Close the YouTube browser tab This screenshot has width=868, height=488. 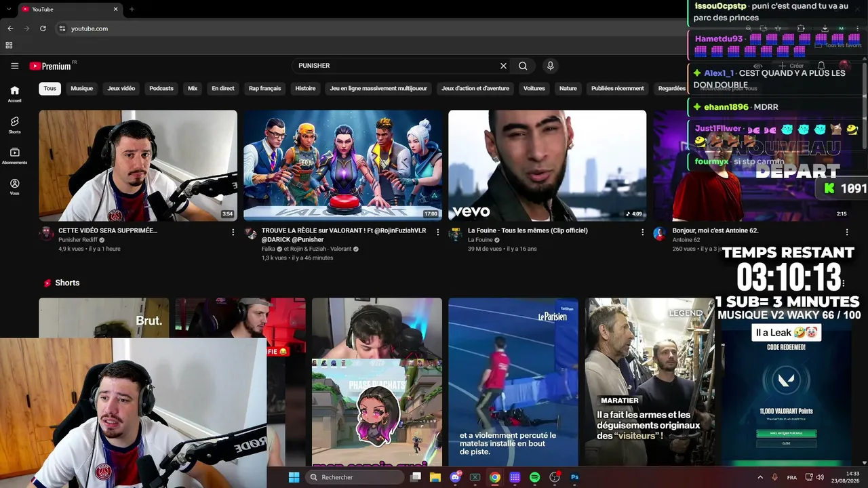pos(115,9)
